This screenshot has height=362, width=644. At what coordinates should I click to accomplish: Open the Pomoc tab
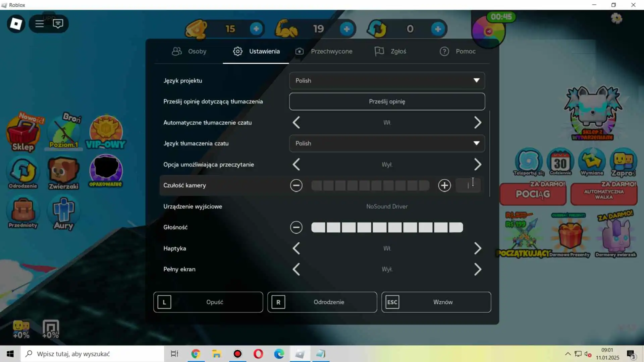pos(458,52)
